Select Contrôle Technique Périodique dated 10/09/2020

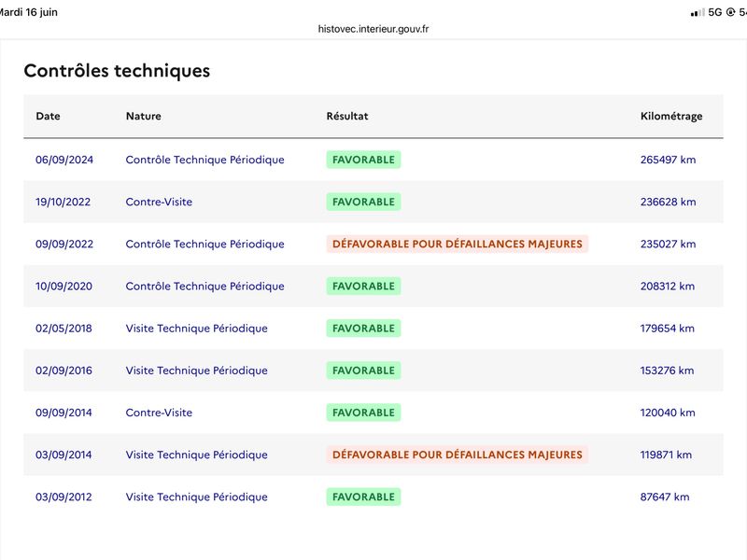coord(204,287)
